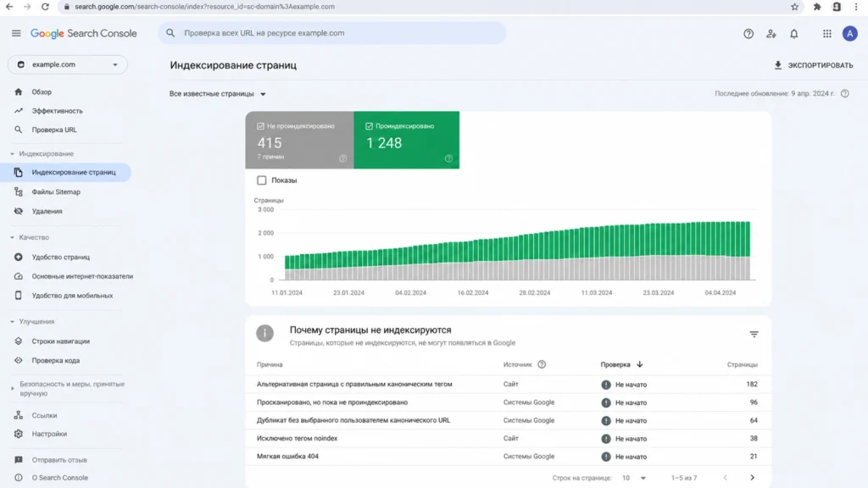Open row Дубликат без выбранного пользователем канонического URL

[x=509, y=420]
